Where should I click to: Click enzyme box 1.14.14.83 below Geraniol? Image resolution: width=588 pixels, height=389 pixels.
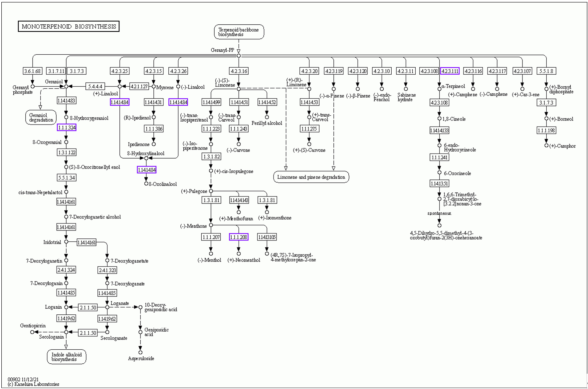click(66, 100)
